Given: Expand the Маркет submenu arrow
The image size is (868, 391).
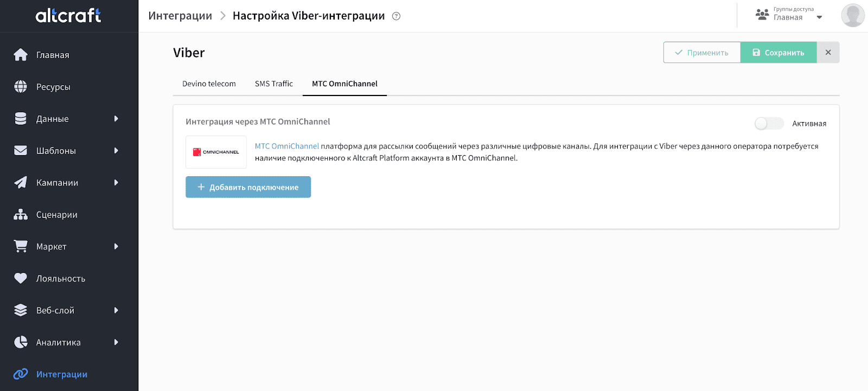Looking at the screenshot, I should (116, 247).
